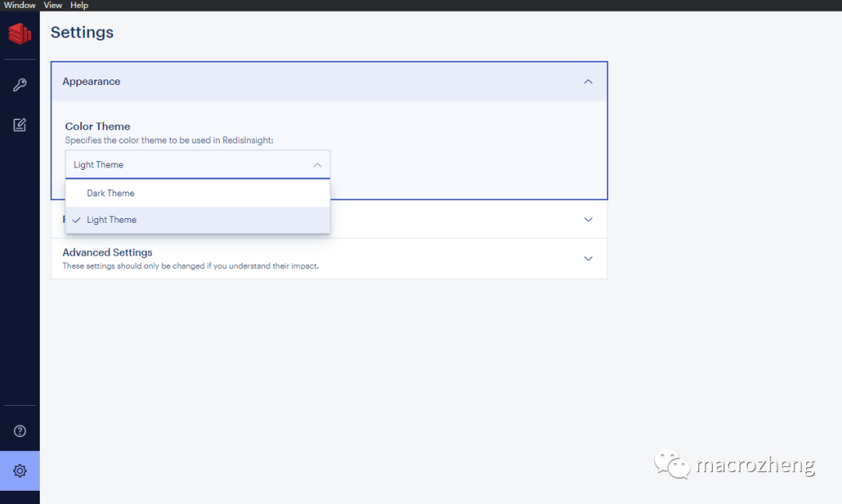Click 'These settings should only be changed' text

[x=191, y=266]
